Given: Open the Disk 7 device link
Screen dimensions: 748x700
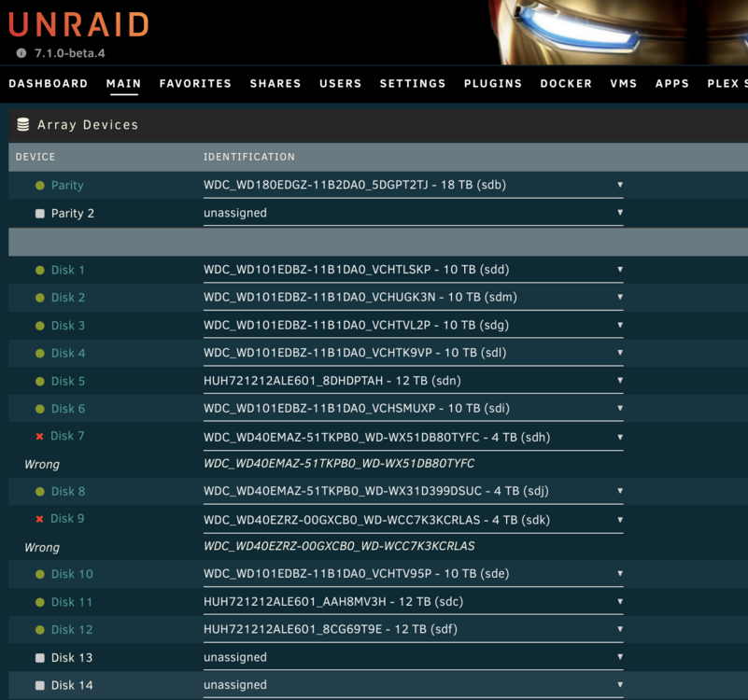Looking at the screenshot, I should tap(67, 436).
